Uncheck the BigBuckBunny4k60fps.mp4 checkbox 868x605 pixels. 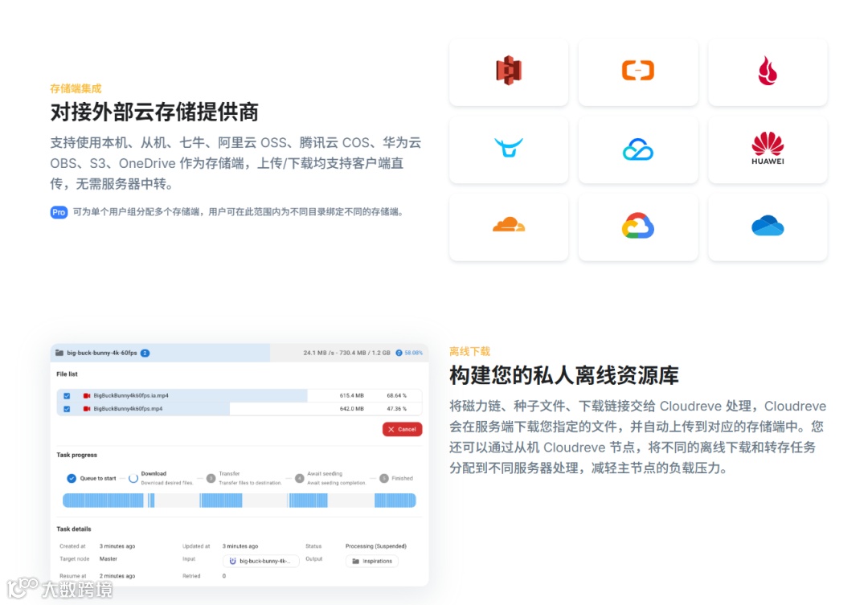click(x=67, y=408)
